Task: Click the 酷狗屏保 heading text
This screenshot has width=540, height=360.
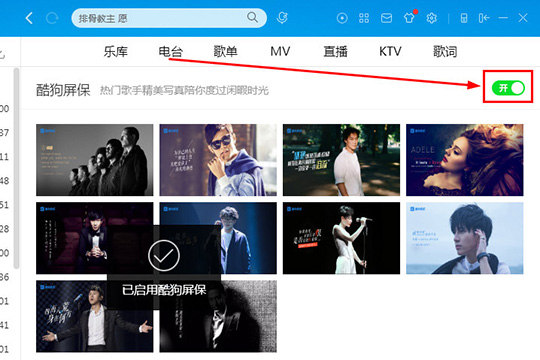Action: click(63, 90)
